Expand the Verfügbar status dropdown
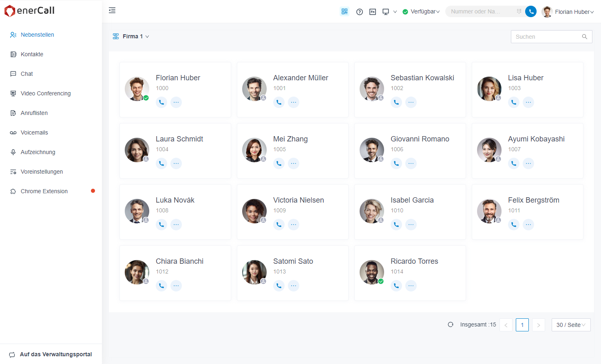The height and width of the screenshot is (364, 601). [421, 12]
